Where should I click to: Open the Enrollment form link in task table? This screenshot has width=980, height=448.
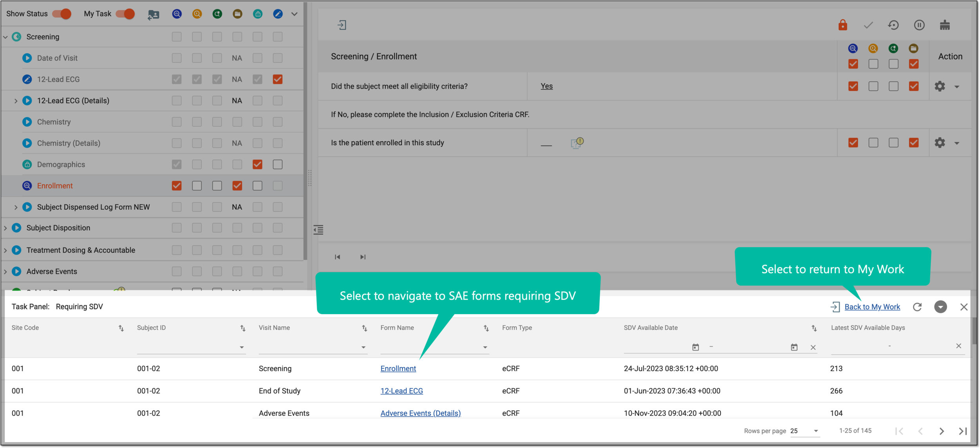click(398, 368)
